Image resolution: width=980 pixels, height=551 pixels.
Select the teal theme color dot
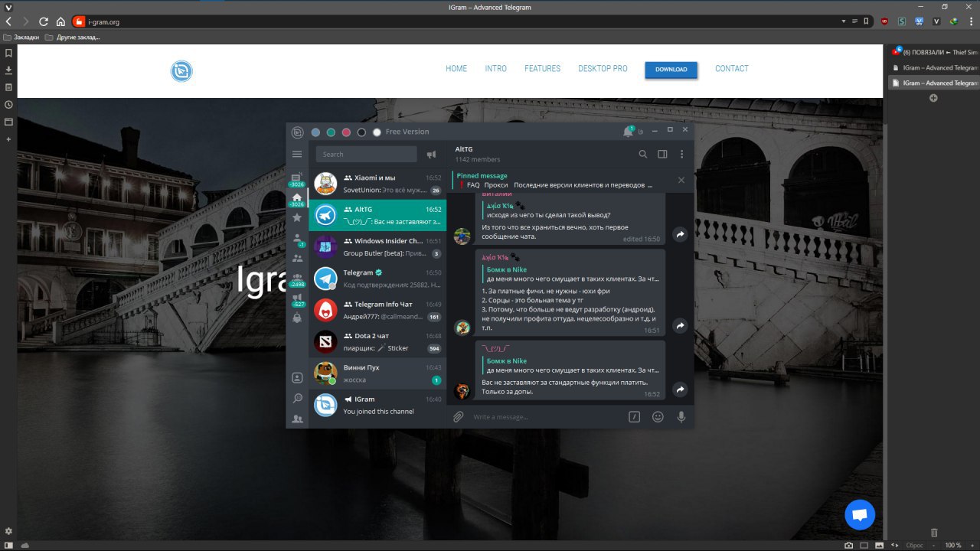pyautogui.click(x=331, y=132)
